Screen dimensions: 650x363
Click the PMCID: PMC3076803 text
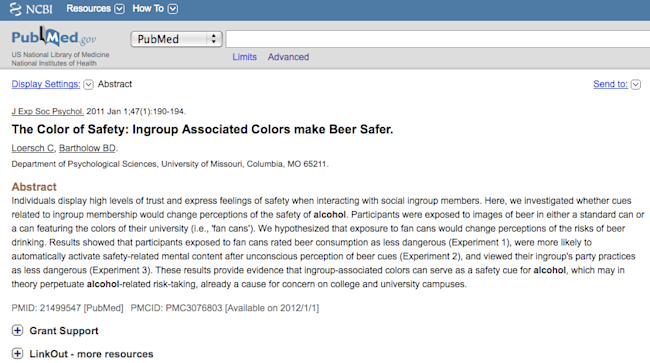pyautogui.click(x=177, y=308)
